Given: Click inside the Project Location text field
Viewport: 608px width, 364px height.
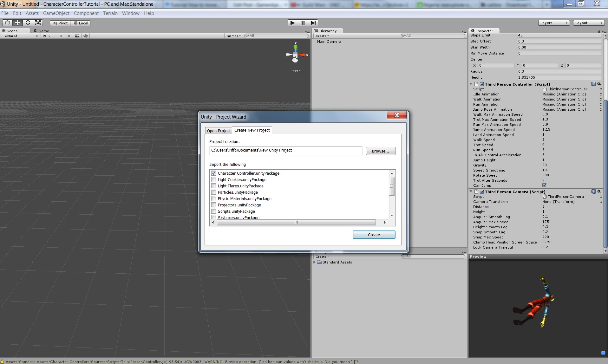Looking at the screenshot, I should pos(285,151).
